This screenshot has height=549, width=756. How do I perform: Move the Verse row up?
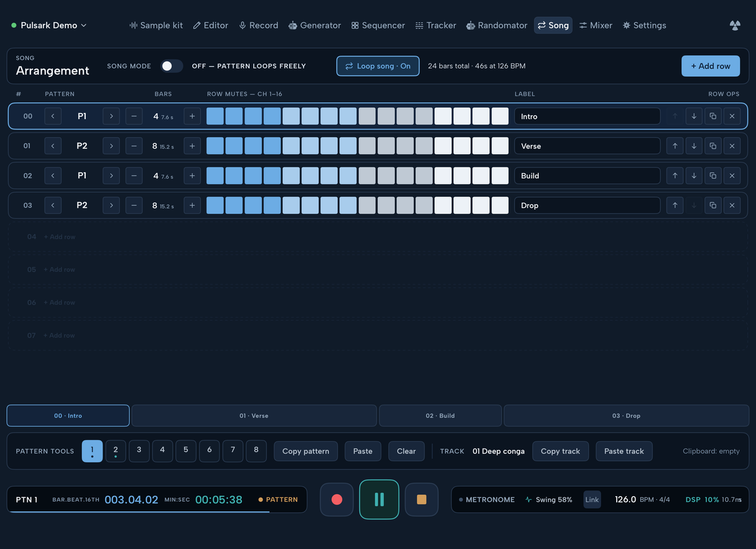(x=675, y=146)
